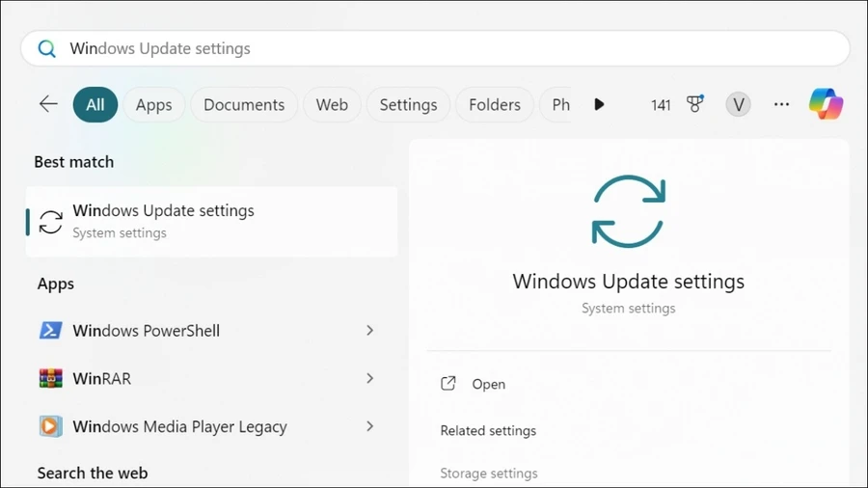Click the Windows Update sync icon in best match

pos(51,222)
